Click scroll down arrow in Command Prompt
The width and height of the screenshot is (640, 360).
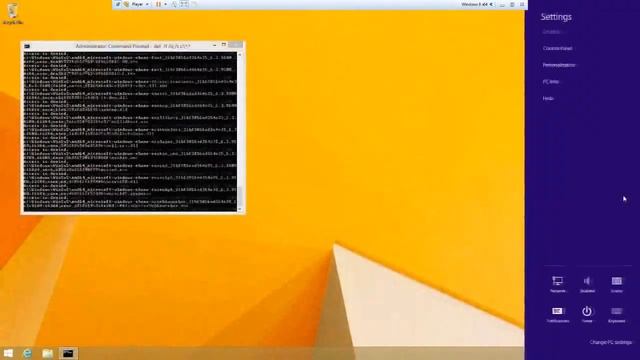240,209
